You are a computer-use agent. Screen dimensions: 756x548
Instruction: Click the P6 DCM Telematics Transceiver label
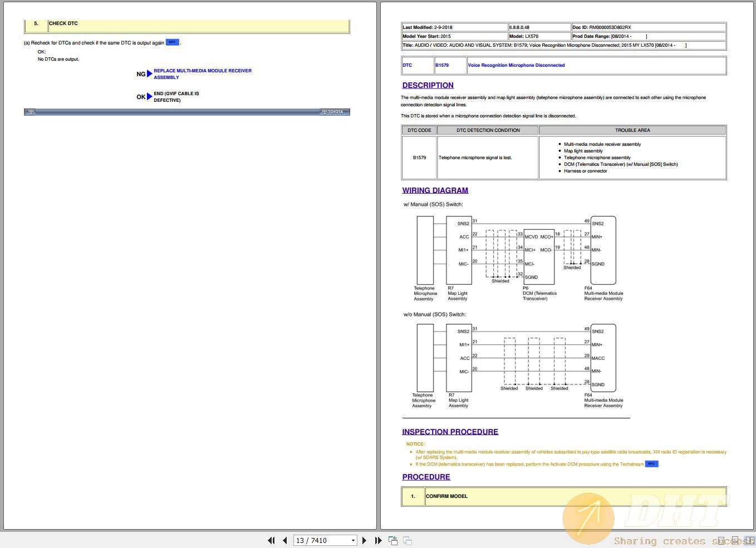tap(539, 293)
